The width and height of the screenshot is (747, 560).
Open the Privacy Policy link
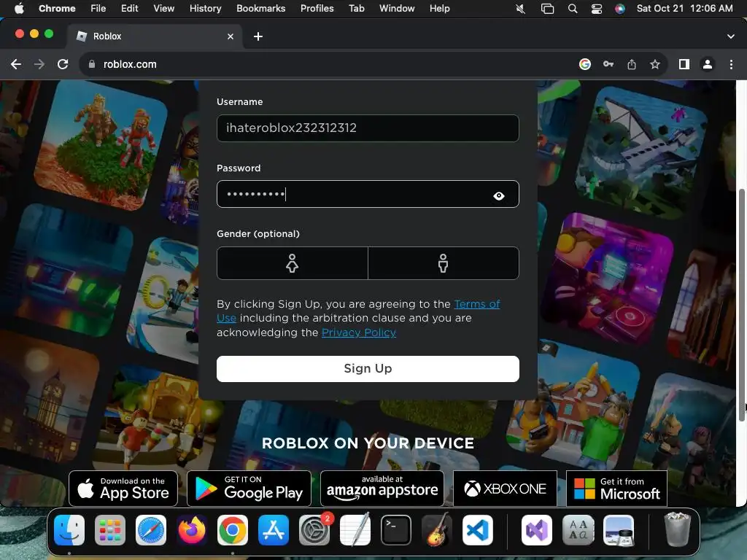[359, 332]
